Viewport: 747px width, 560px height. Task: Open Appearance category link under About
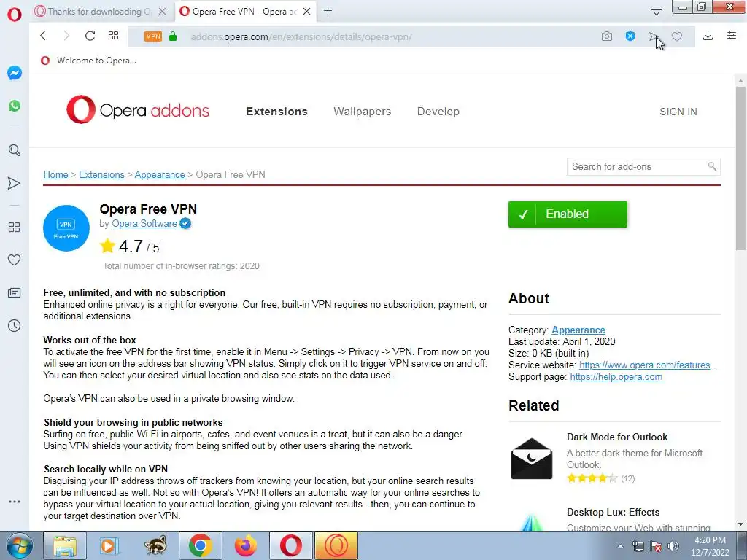point(578,330)
